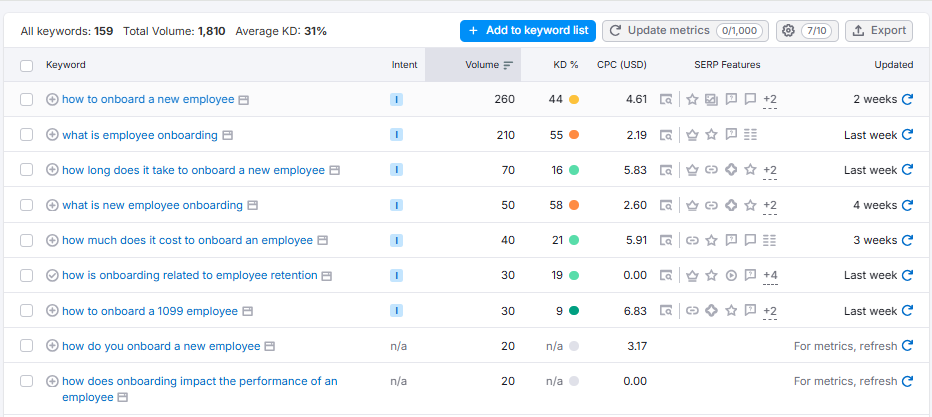932x417 pixels.
Task: Select all keywords with header checkbox
Action: point(27,65)
